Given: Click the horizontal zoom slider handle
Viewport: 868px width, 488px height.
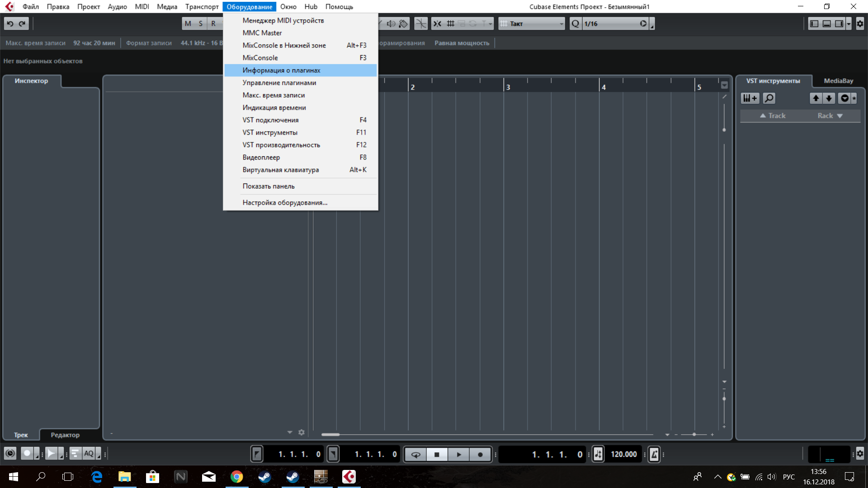Looking at the screenshot, I should pyautogui.click(x=694, y=434).
